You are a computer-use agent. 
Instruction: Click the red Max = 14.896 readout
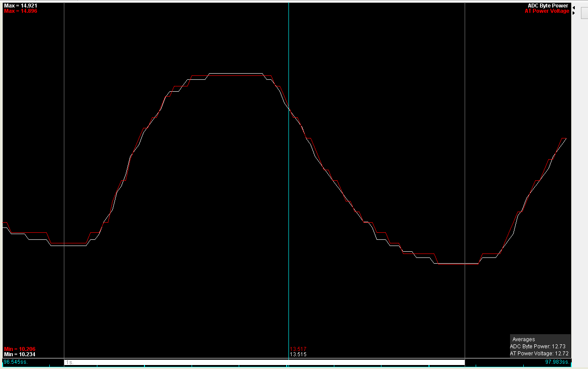click(21, 11)
